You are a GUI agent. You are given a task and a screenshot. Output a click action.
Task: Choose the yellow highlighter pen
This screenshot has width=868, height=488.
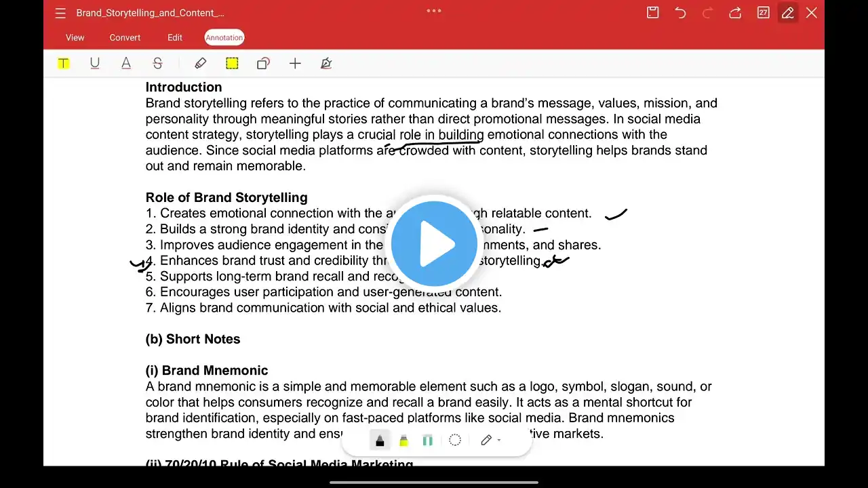pyautogui.click(x=403, y=441)
